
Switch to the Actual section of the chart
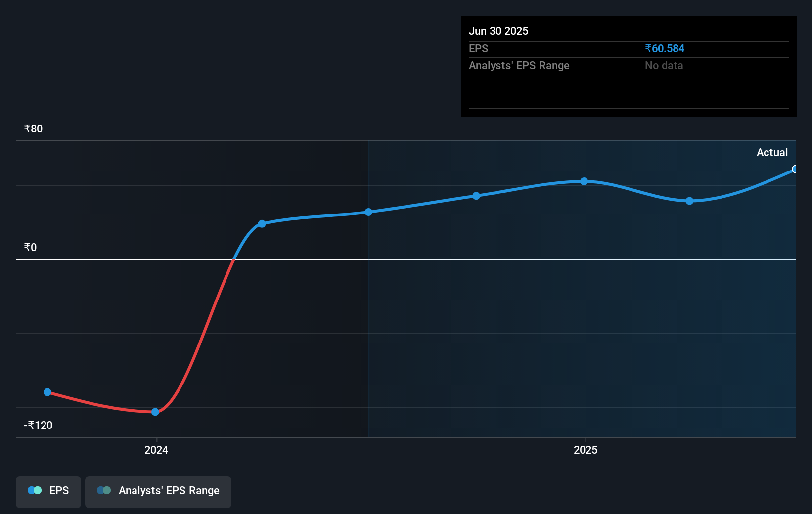click(772, 152)
